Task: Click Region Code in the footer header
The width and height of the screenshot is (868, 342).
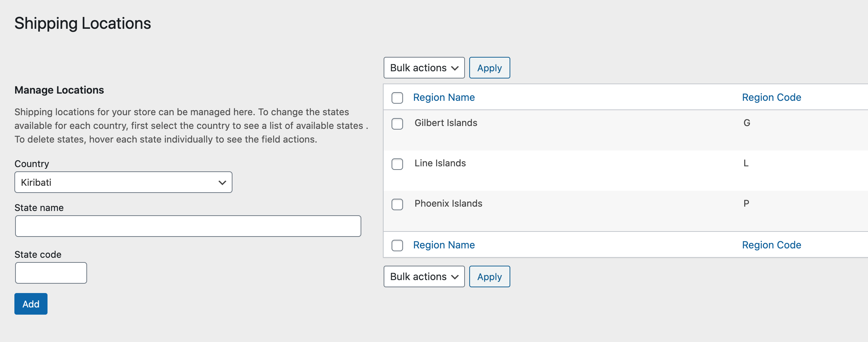Action: click(772, 245)
